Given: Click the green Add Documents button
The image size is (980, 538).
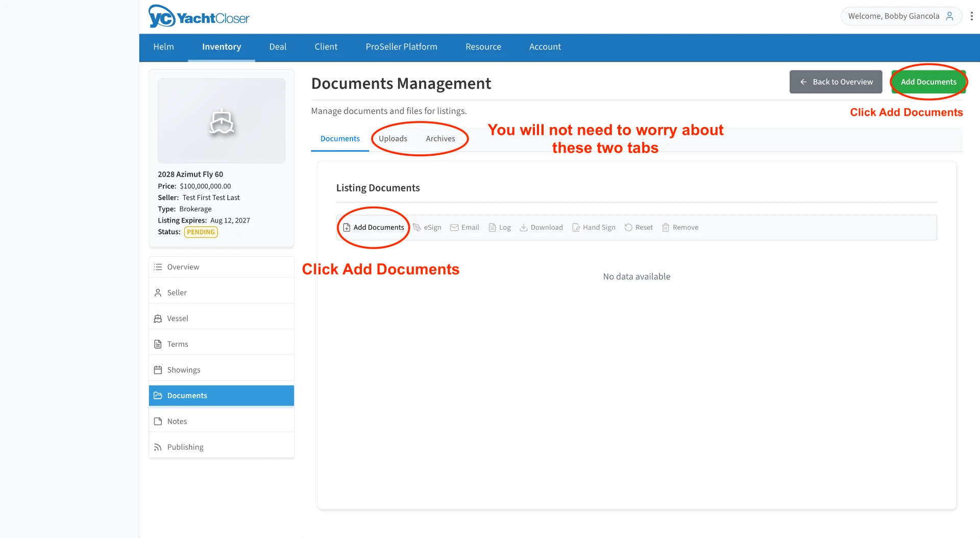Looking at the screenshot, I should [x=928, y=82].
